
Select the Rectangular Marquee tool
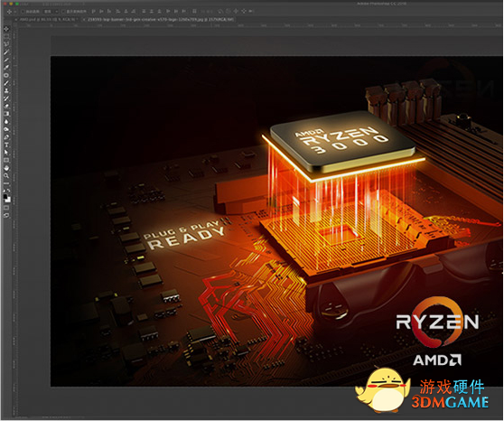(6, 37)
